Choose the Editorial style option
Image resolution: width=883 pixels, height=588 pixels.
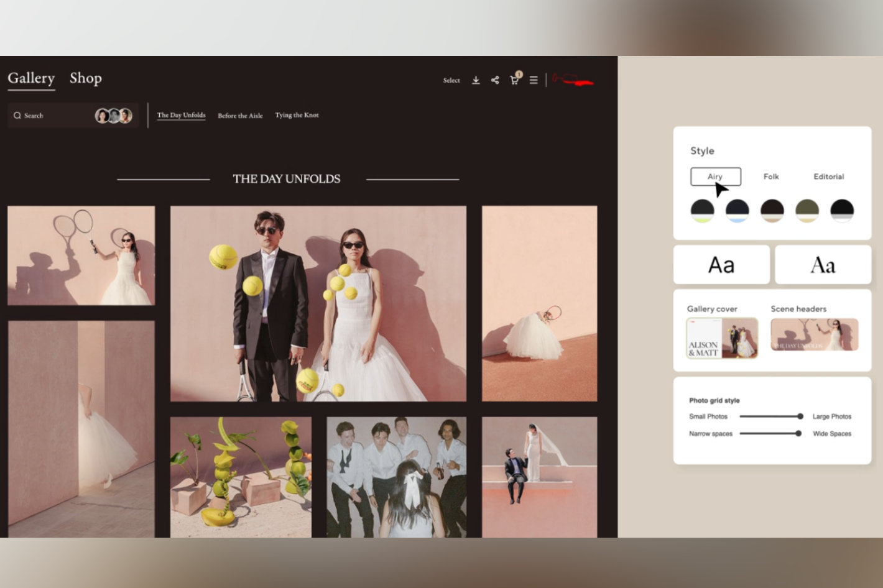[829, 177]
